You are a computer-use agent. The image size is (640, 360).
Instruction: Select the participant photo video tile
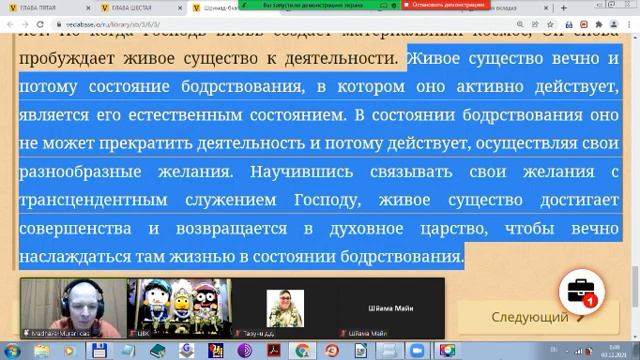point(285,308)
